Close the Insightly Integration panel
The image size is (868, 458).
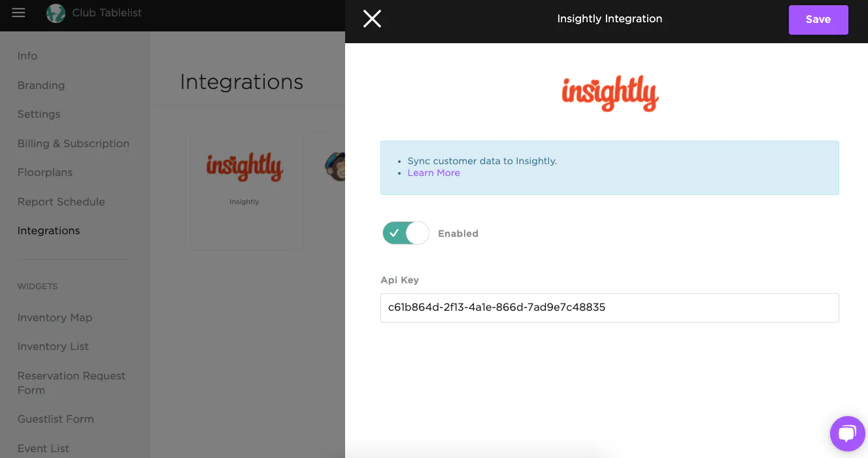pyautogui.click(x=372, y=19)
